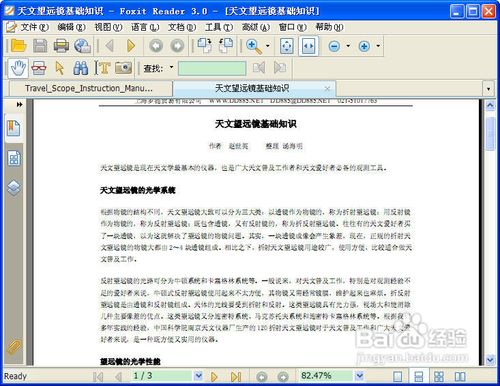Select facing pages layout in status bar
This screenshot has height=386, width=500.
[460, 377]
